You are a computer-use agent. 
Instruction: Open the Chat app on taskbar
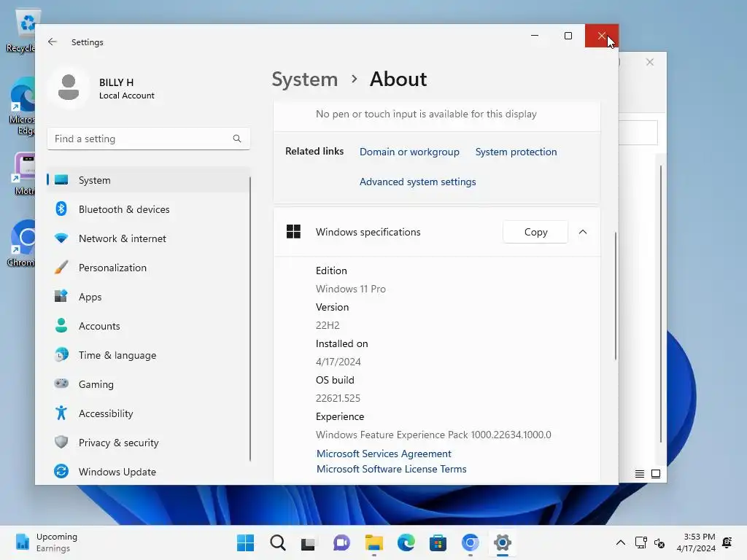click(341, 542)
